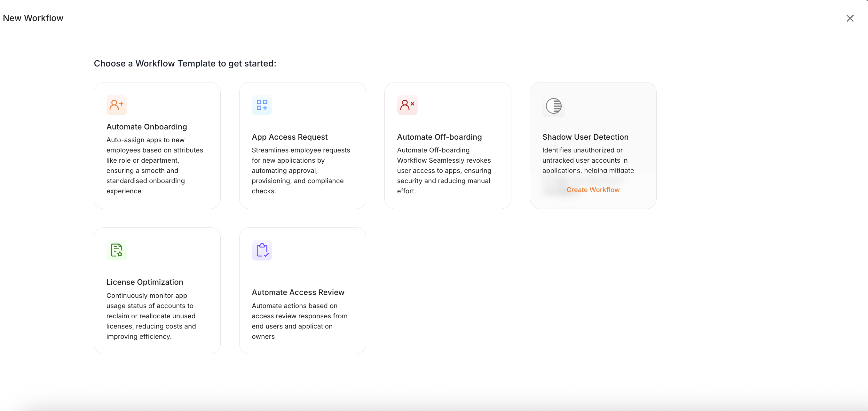Screen dimensions: 868x411
Task: Click the License Optimization description text
Action: [x=151, y=316]
